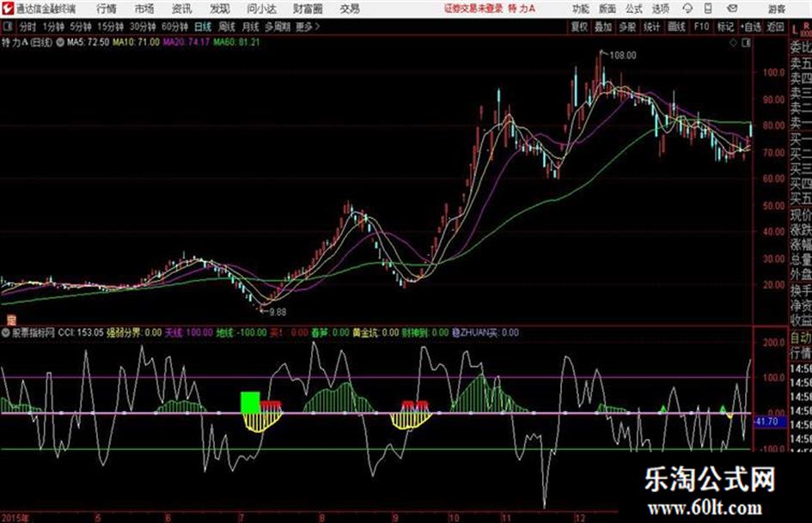The height and width of the screenshot is (523, 812).
Task: Click the L button in right panel
Action: point(794,30)
